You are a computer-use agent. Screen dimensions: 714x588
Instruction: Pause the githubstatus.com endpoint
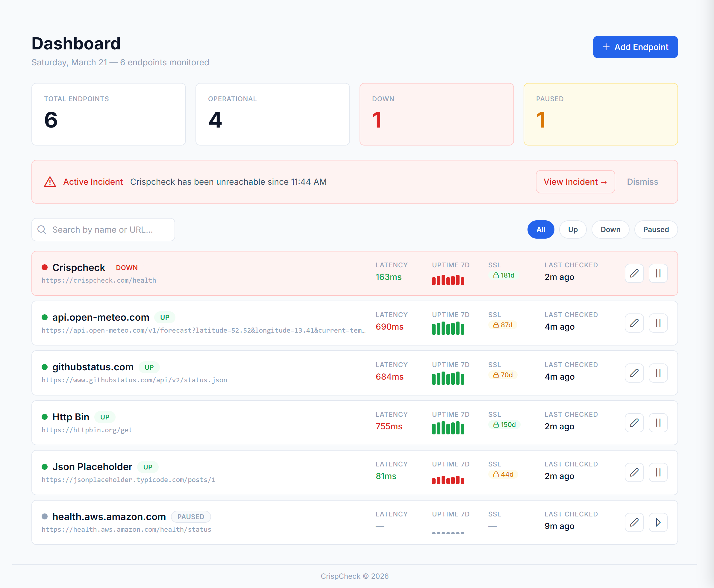pyautogui.click(x=658, y=373)
